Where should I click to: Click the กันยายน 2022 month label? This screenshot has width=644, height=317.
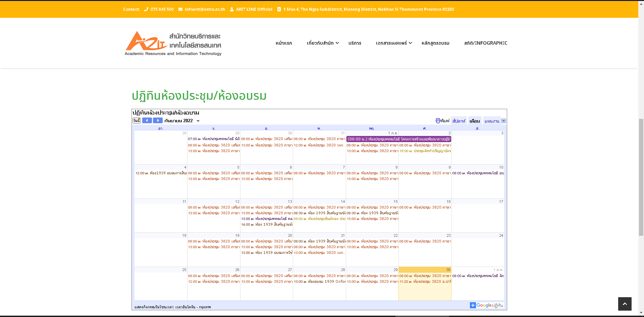pyautogui.click(x=178, y=121)
